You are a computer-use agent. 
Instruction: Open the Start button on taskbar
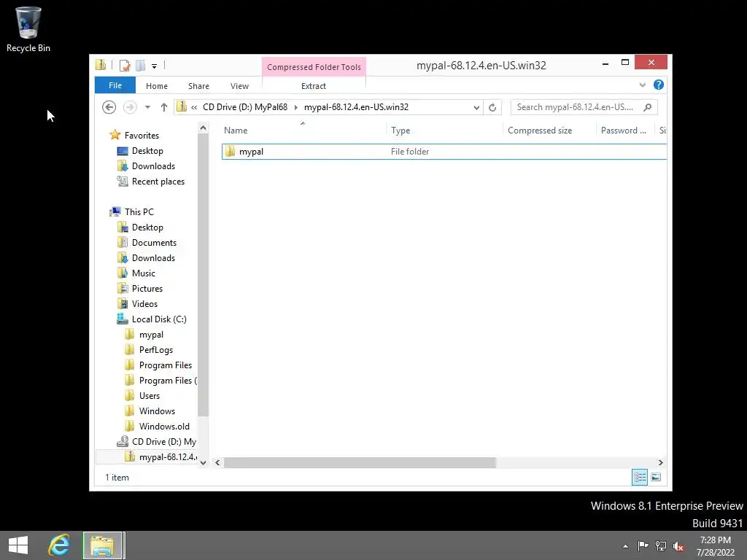point(18,545)
